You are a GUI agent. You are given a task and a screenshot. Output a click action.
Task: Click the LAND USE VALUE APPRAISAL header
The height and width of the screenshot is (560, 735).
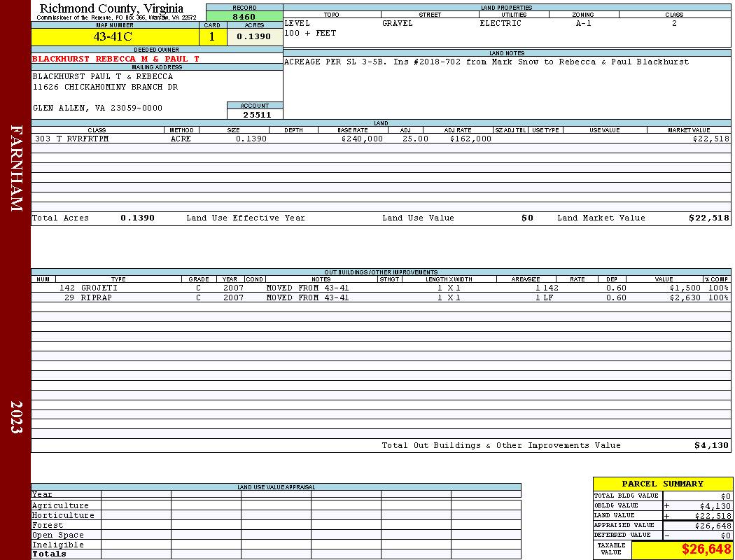coord(276,487)
